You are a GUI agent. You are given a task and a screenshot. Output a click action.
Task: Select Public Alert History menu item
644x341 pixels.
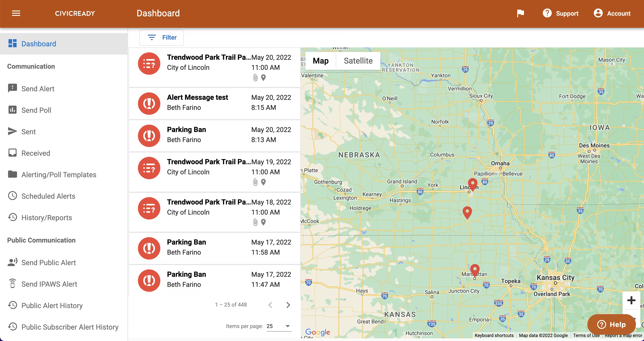pyautogui.click(x=52, y=305)
